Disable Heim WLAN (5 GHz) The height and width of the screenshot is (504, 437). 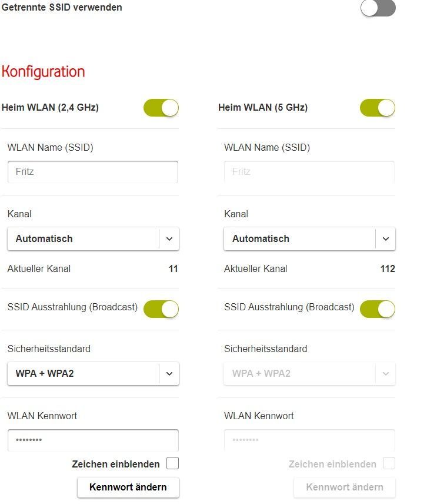[377, 108]
